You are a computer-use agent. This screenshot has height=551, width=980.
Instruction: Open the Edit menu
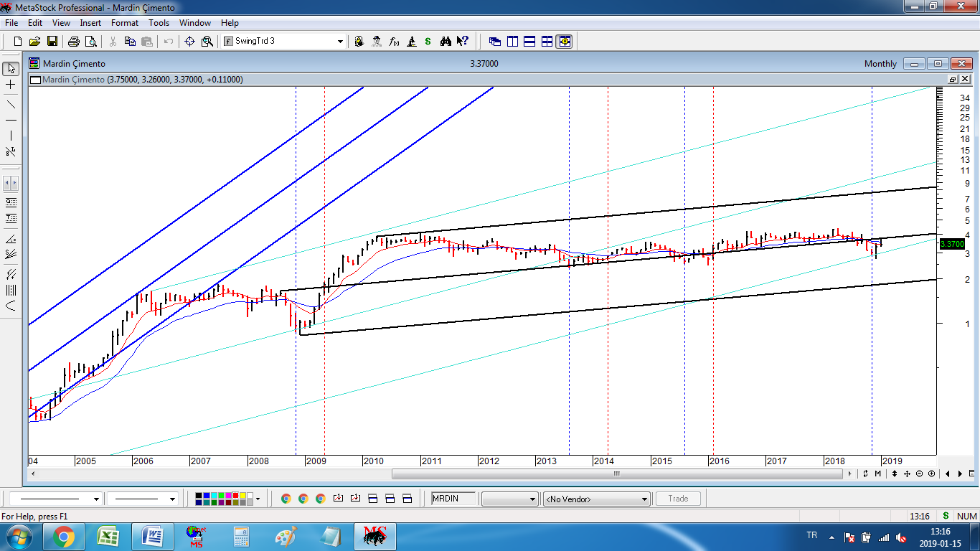coord(35,23)
